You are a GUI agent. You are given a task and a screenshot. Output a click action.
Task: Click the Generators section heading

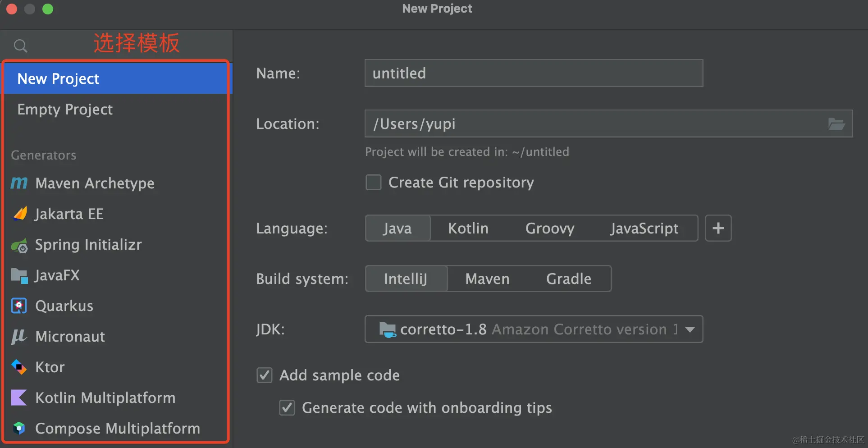click(x=44, y=155)
